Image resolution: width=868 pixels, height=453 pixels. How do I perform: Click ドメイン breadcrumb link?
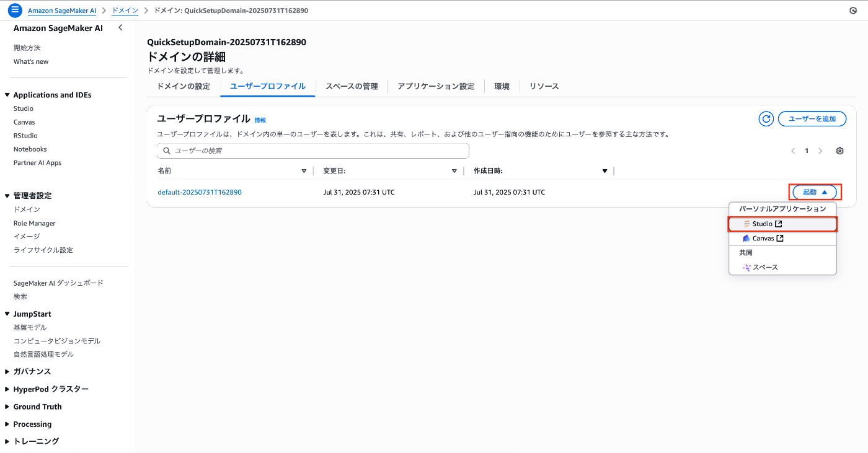coord(125,11)
